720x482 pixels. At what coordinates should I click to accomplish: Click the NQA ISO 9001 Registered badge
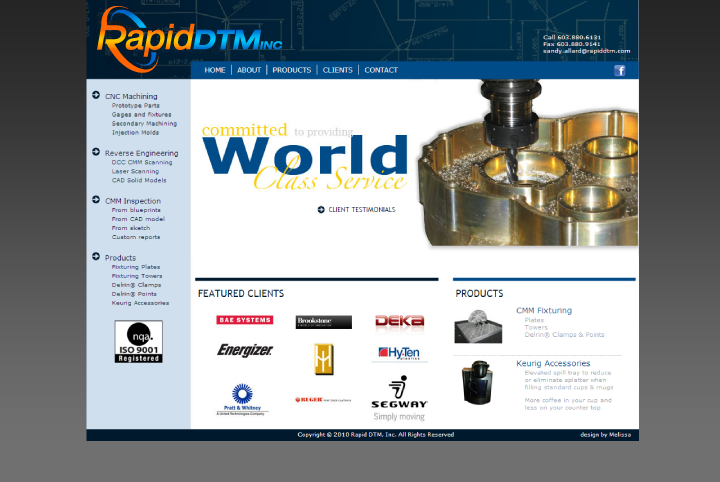[x=138, y=342]
